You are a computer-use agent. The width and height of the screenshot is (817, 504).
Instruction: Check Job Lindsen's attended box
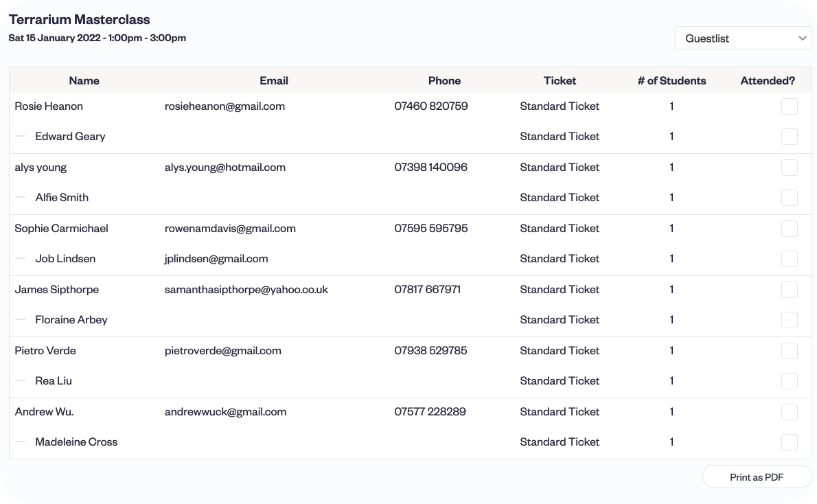(790, 259)
